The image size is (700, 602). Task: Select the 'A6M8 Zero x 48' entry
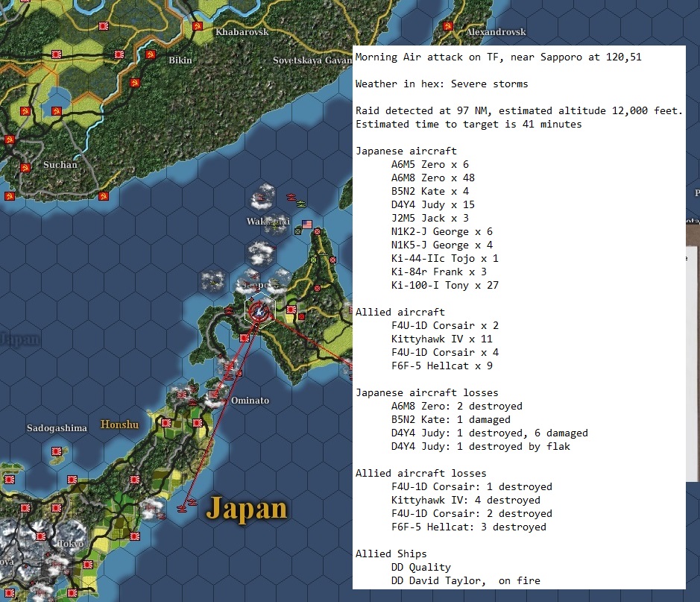[433, 178]
